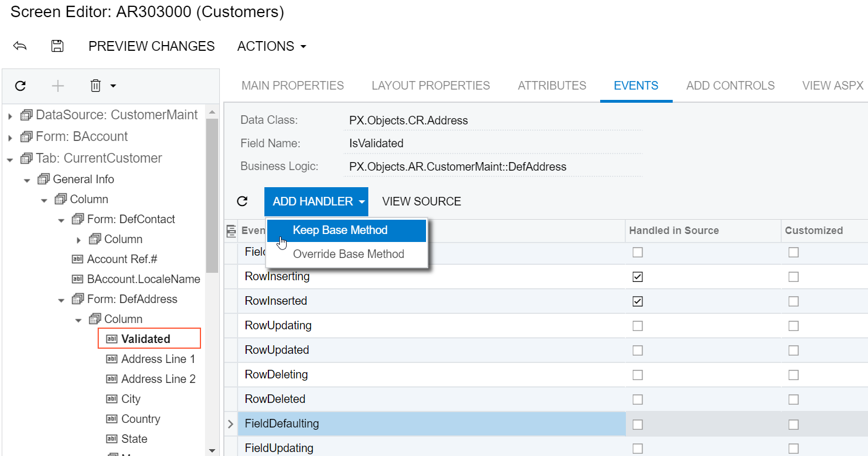
Task: Expand the DataSource: CustomerMaint node
Action: (x=10, y=116)
